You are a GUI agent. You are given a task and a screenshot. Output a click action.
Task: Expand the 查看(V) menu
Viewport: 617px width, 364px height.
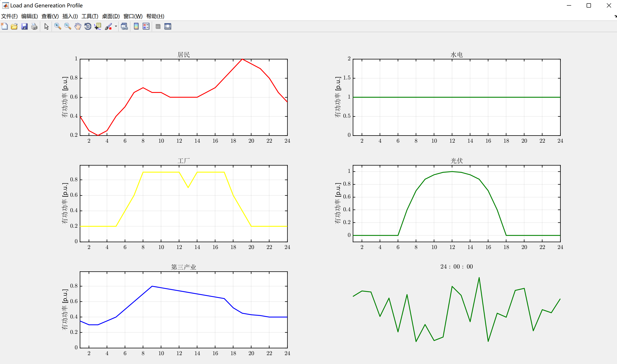coord(50,16)
